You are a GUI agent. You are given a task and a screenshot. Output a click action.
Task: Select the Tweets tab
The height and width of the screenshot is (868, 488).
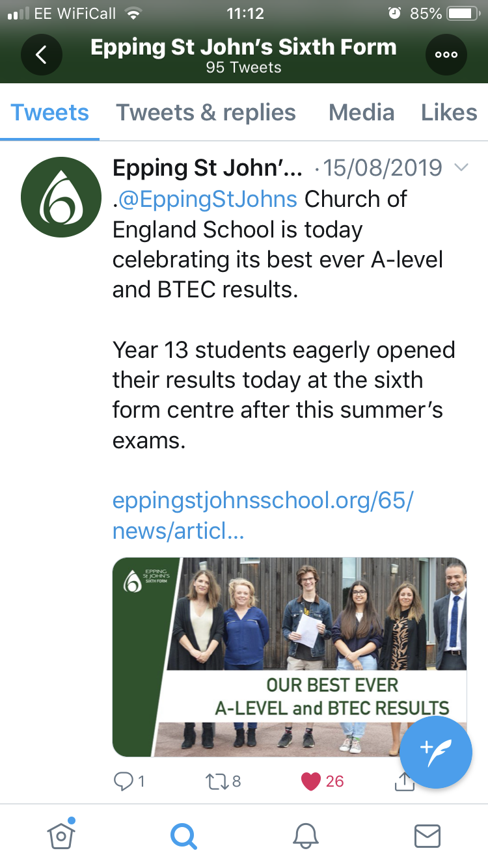[49, 113]
